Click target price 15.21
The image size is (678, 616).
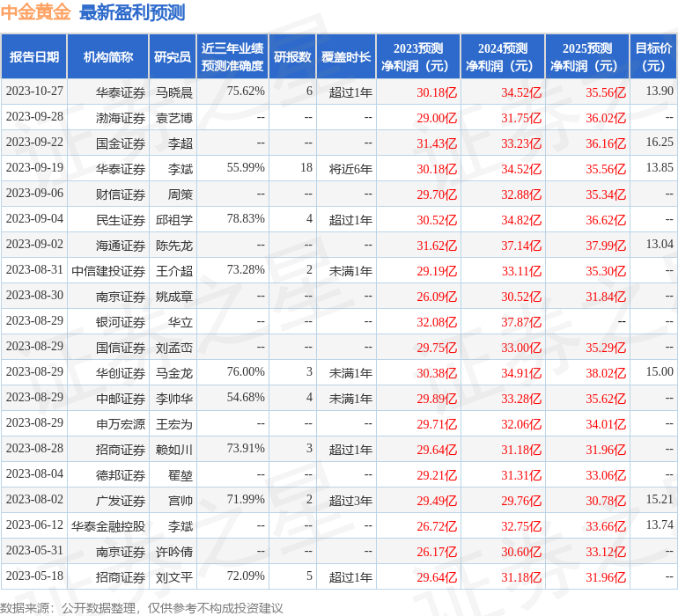click(x=660, y=499)
